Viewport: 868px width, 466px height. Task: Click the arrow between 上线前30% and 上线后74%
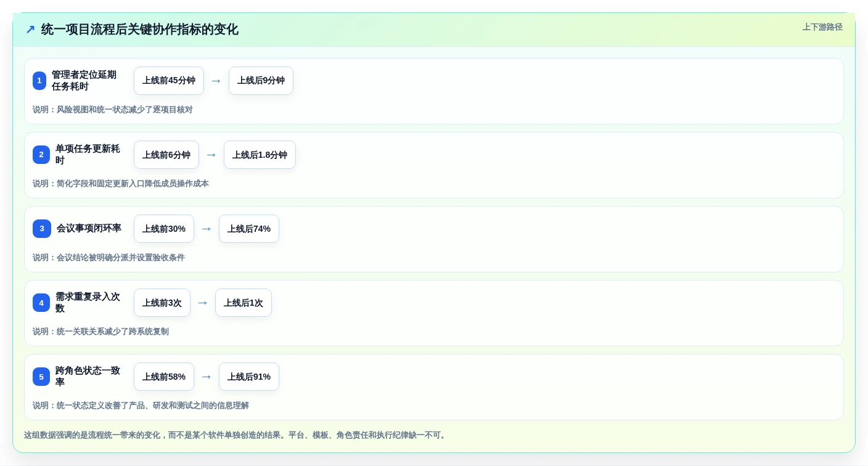click(x=207, y=229)
